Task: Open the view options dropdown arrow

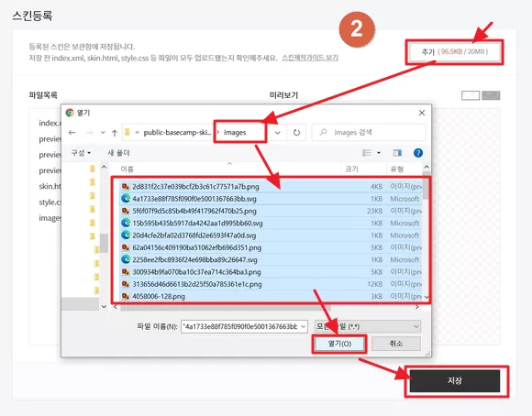Action: (x=379, y=153)
